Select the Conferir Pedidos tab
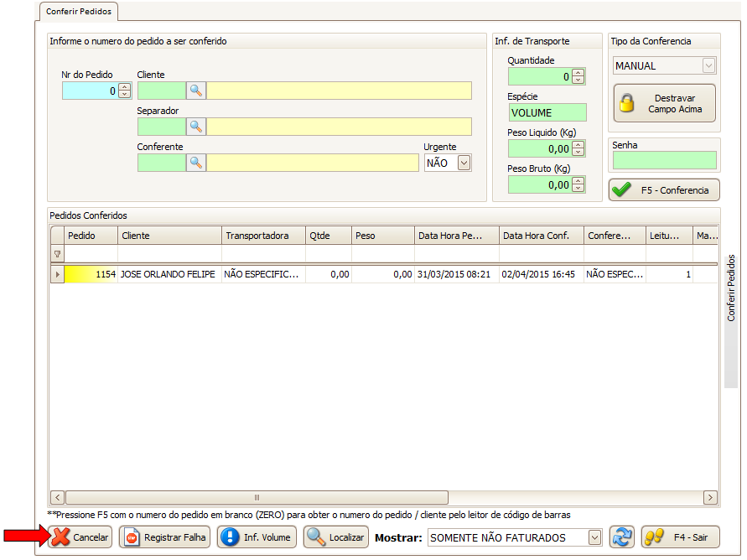 click(x=80, y=12)
